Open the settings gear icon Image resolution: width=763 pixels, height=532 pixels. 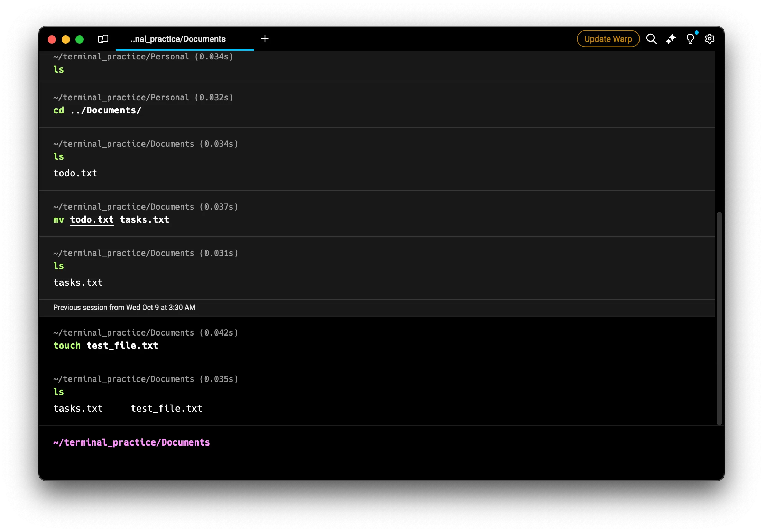pyautogui.click(x=709, y=39)
